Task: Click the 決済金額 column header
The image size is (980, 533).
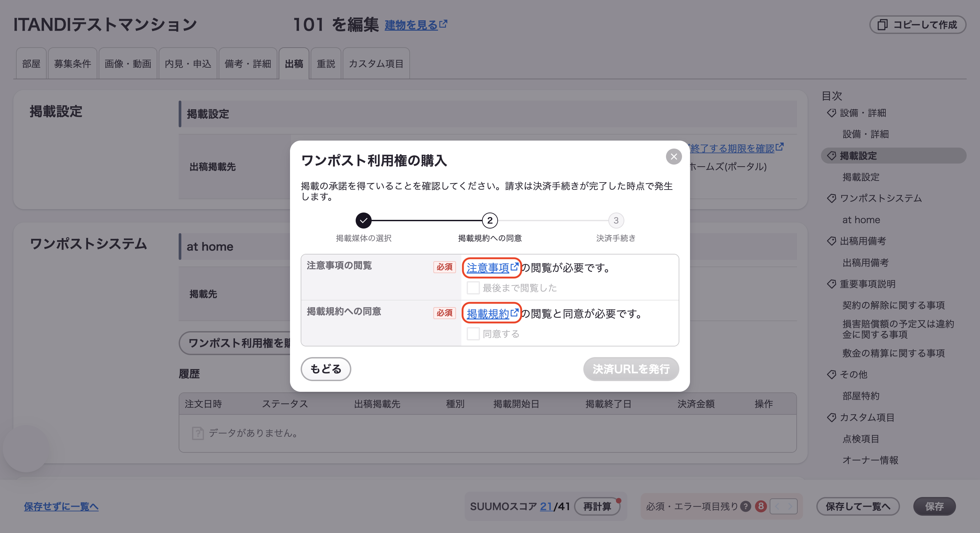Action: pyautogui.click(x=696, y=404)
